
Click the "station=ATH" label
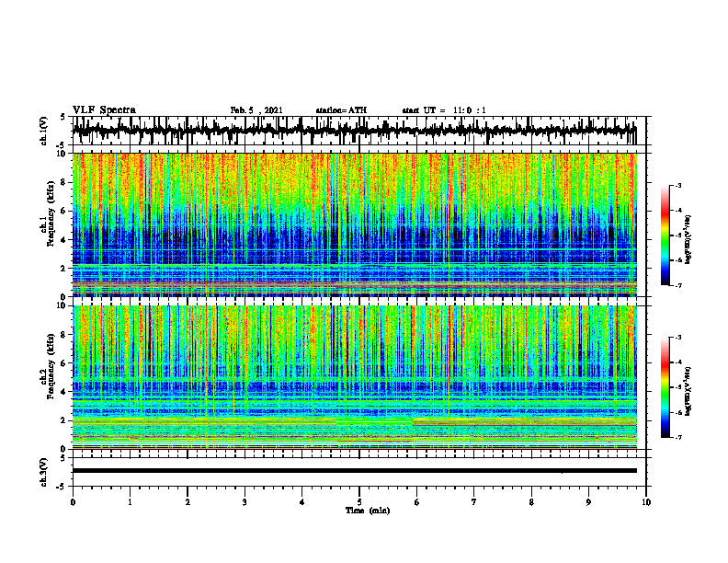click(341, 110)
